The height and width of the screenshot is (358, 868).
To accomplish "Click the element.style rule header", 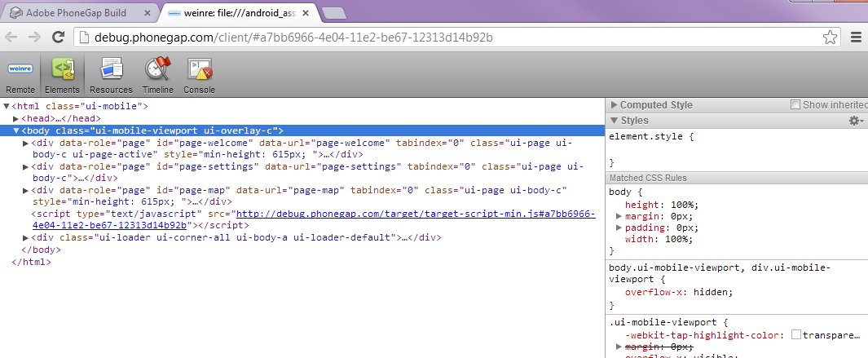I will point(650,136).
